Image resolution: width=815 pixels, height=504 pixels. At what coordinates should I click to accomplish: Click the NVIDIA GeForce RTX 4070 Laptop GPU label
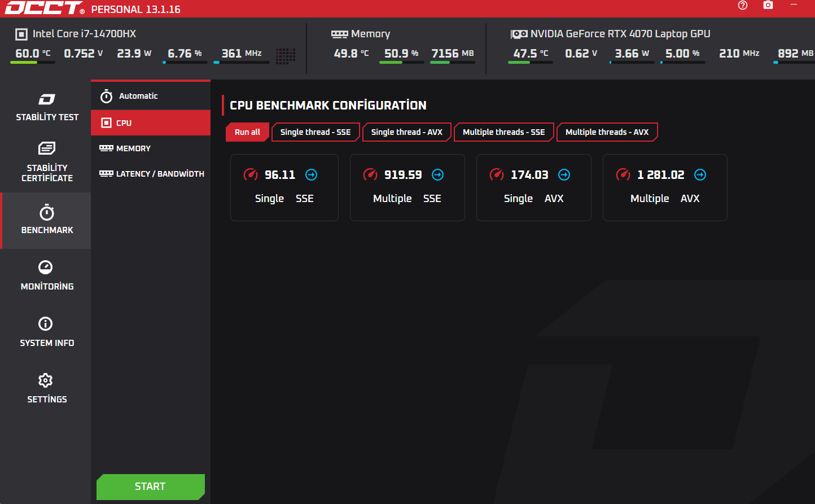tap(620, 34)
